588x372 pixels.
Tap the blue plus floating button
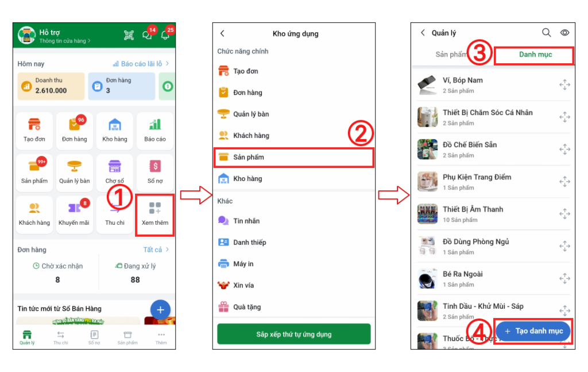click(161, 310)
